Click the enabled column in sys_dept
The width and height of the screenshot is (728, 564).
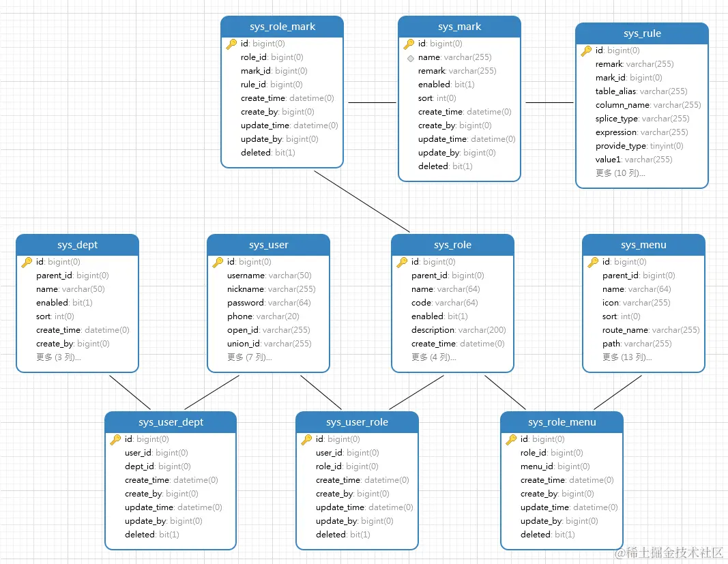[x=64, y=303]
